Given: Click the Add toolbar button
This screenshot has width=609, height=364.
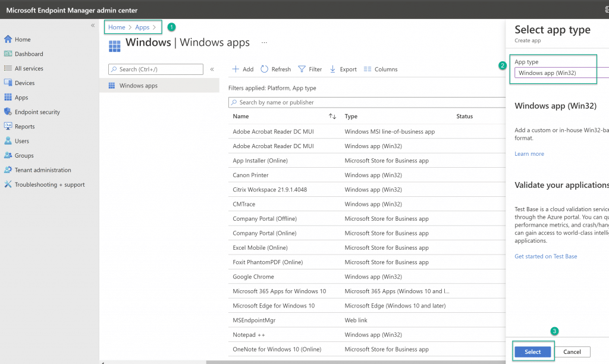Looking at the screenshot, I should point(243,69).
